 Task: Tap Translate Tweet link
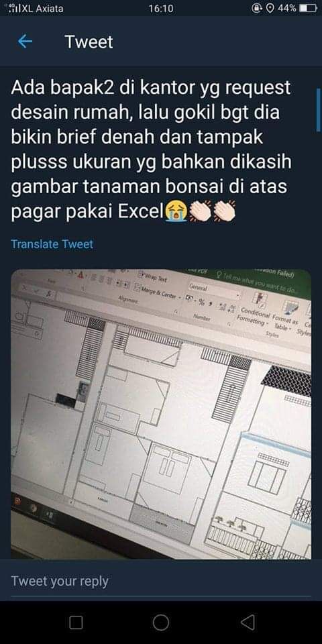52,244
